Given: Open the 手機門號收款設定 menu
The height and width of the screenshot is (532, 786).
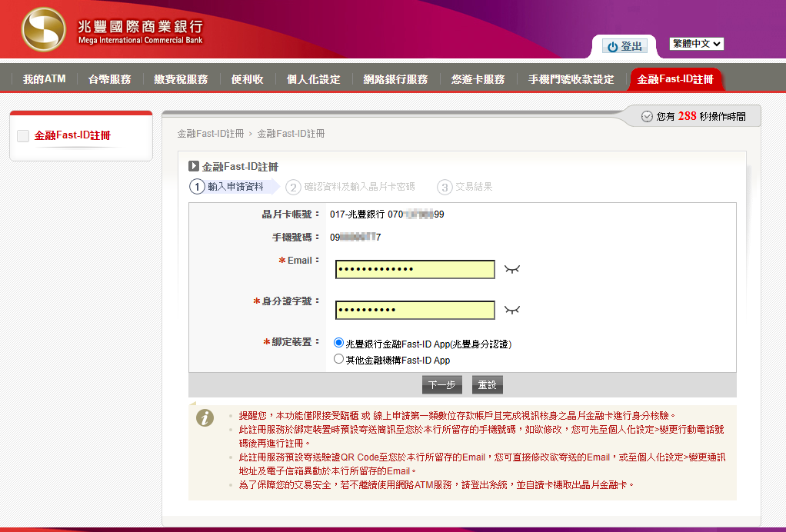Looking at the screenshot, I should (x=571, y=79).
